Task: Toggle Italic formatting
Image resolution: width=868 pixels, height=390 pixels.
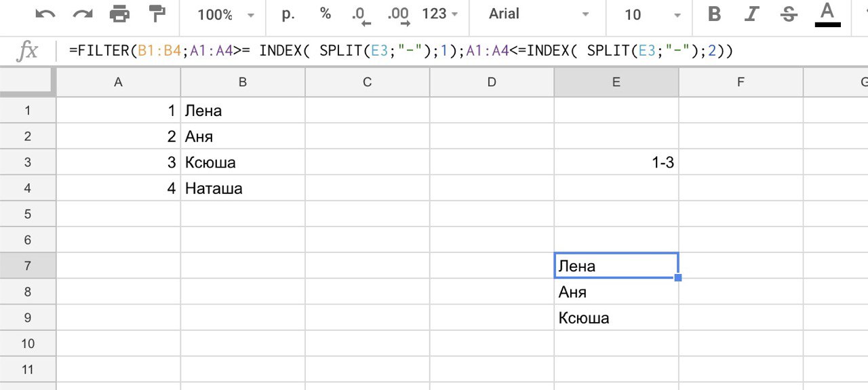Action: (751, 14)
